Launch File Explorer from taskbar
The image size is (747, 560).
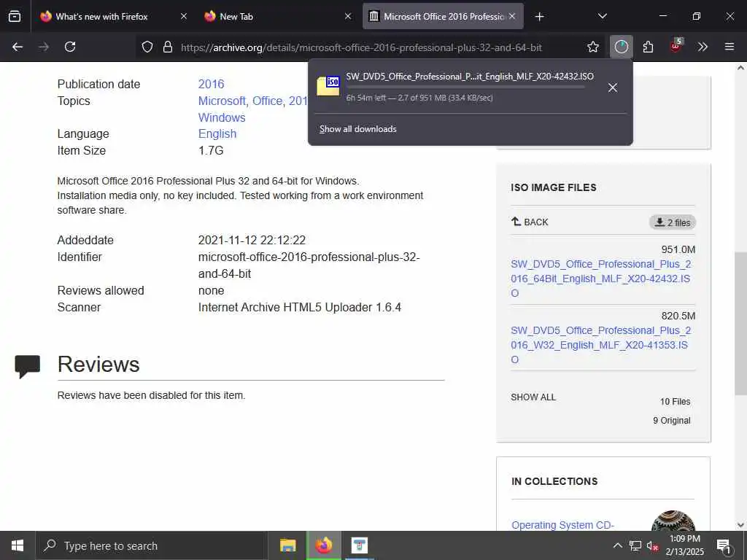tap(287, 545)
